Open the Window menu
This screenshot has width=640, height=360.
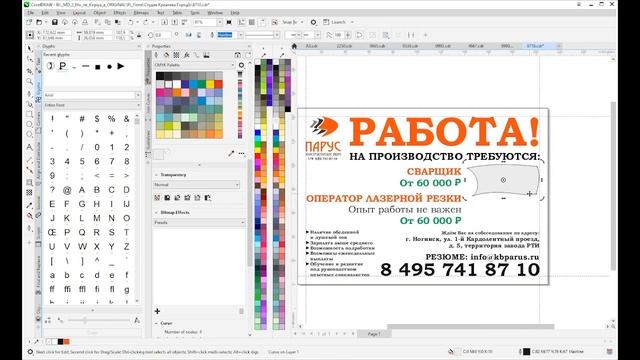[215, 13]
